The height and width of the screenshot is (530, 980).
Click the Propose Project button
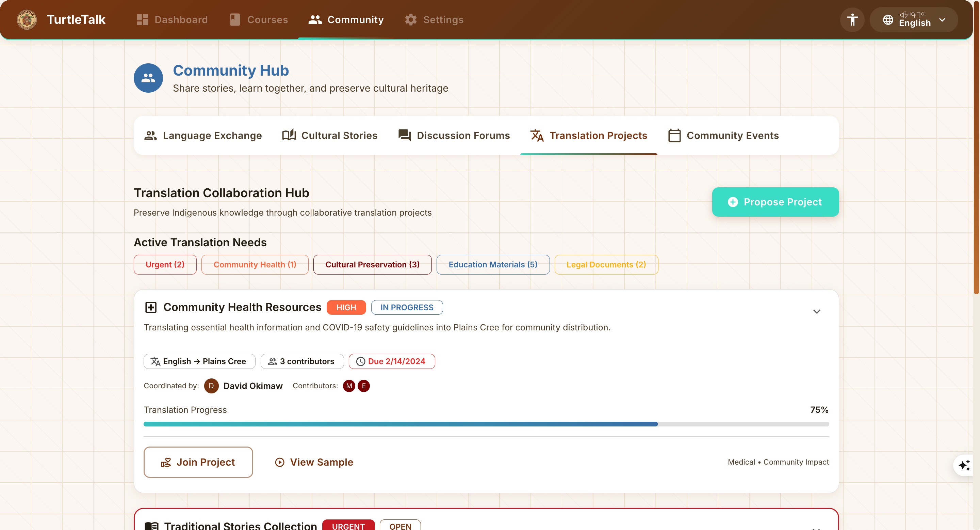775,202
